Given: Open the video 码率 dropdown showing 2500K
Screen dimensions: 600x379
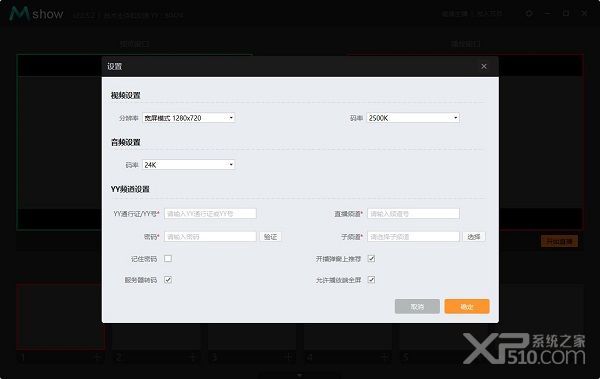Looking at the screenshot, I should click(413, 118).
